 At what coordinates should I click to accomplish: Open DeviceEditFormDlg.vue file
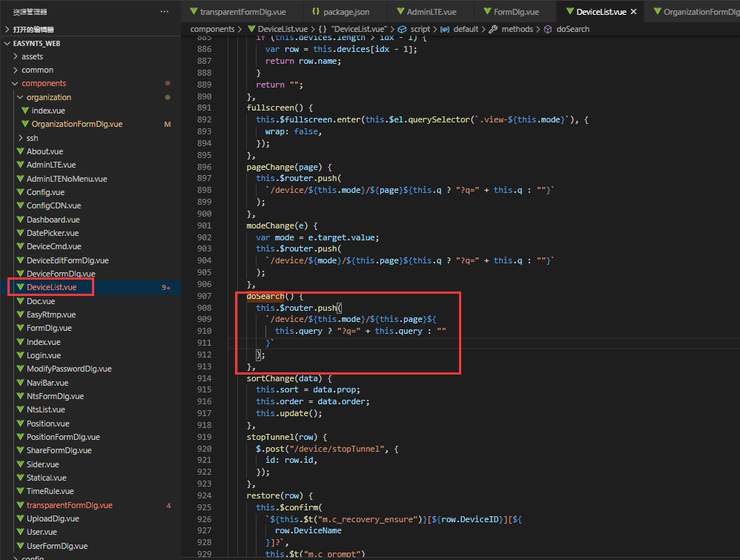(x=67, y=260)
